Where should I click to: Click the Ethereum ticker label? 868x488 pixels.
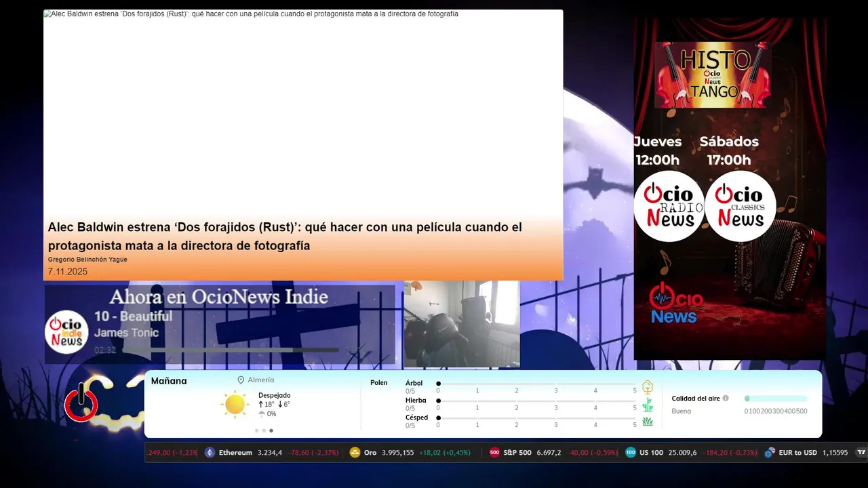pyautogui.click(x=235, y=453)
